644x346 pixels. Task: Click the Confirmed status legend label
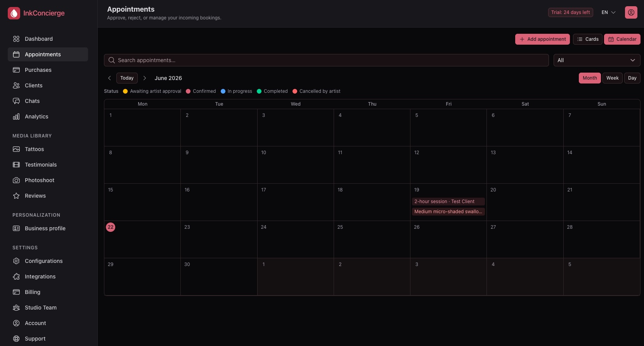coord(204,91)
